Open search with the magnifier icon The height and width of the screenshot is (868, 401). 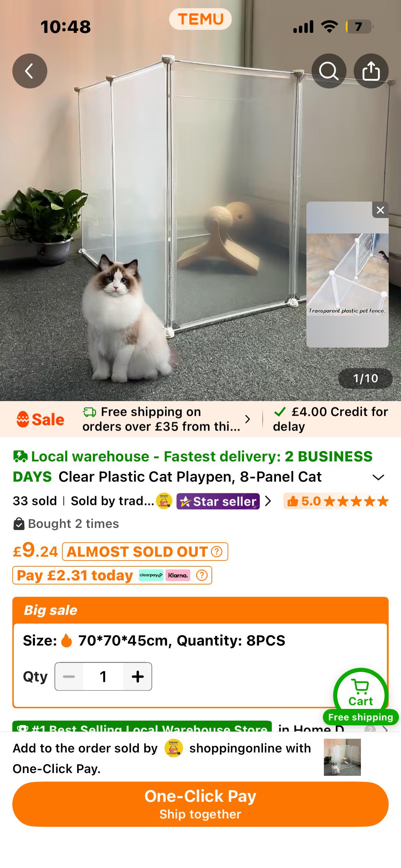coord(329,71)
